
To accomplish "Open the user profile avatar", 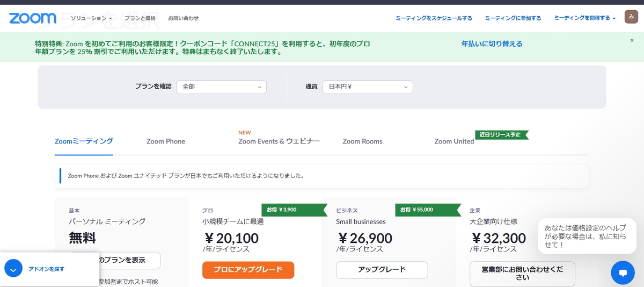I will click(631, 17).
